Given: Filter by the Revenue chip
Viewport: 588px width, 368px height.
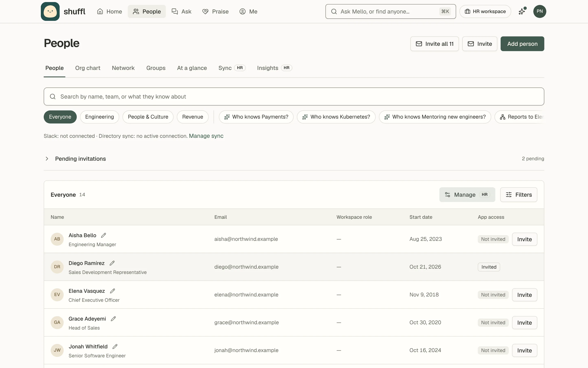Looking at the screenshot, I should click(x=193, y=117).
